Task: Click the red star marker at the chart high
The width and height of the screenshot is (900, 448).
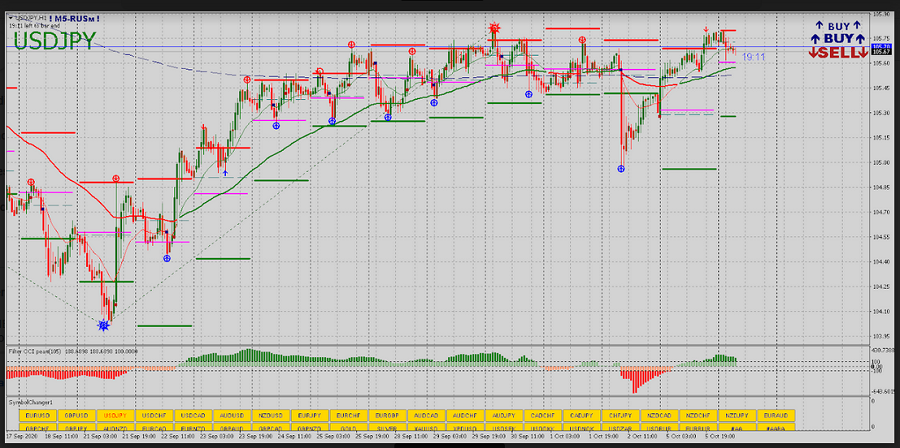Action: [494, 29]
